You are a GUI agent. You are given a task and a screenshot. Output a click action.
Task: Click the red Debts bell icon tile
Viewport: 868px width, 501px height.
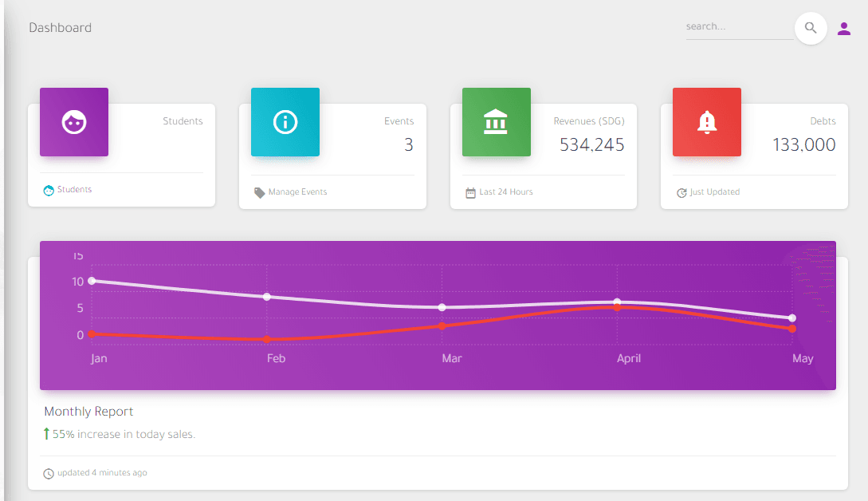706,122
